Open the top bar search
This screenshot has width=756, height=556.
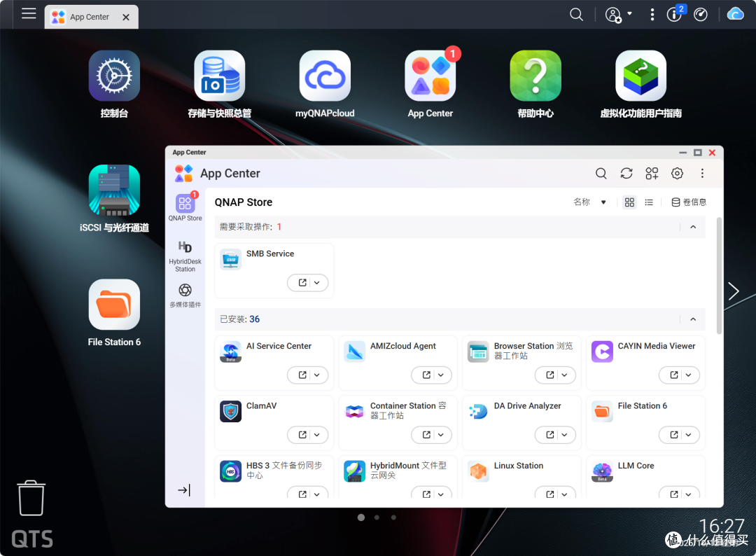point(576,15)
